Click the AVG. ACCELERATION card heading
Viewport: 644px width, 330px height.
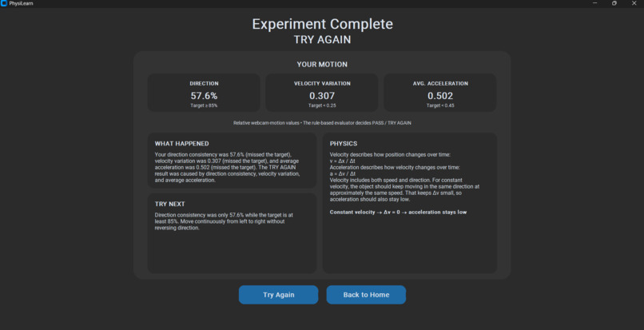point(440,83)
